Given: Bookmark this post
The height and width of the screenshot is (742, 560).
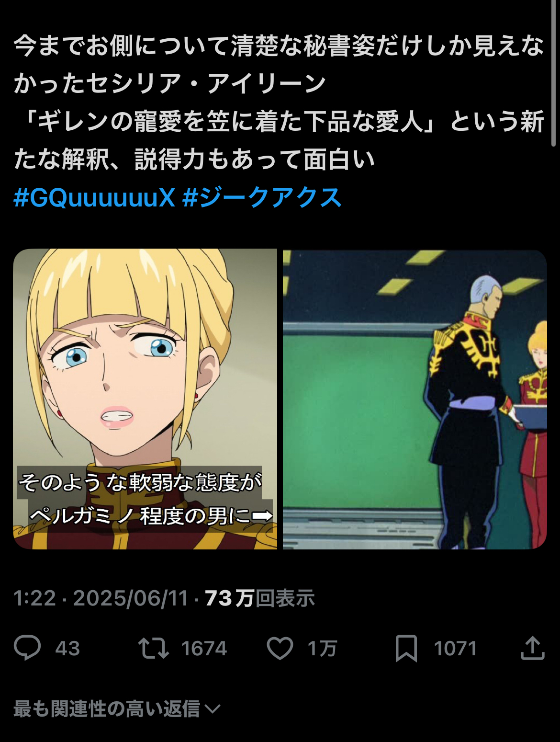Looking at the screenshot, I should pyautogui.click(x=406, y=649).
